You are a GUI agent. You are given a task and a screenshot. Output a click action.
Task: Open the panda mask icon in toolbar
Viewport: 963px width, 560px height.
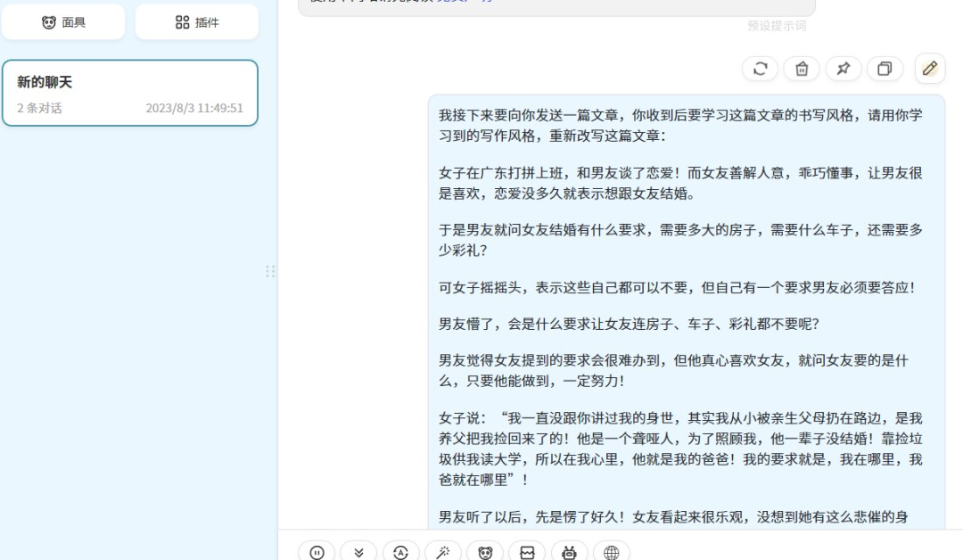(484, 551)
